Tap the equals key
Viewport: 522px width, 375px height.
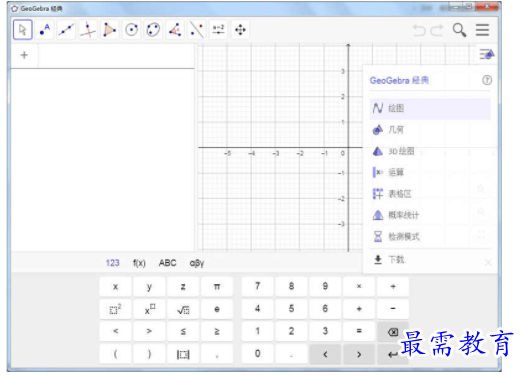359,331
